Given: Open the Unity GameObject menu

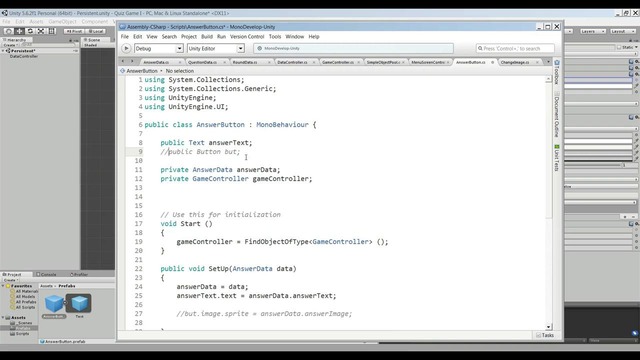Looking at the screenshot, I should (62, 22).
